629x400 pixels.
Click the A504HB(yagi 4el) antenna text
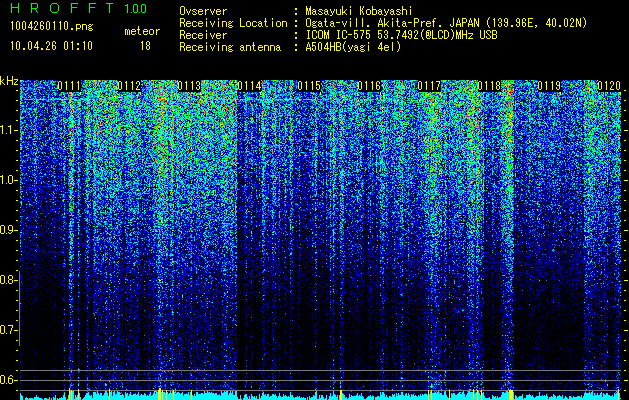[353, 47]
